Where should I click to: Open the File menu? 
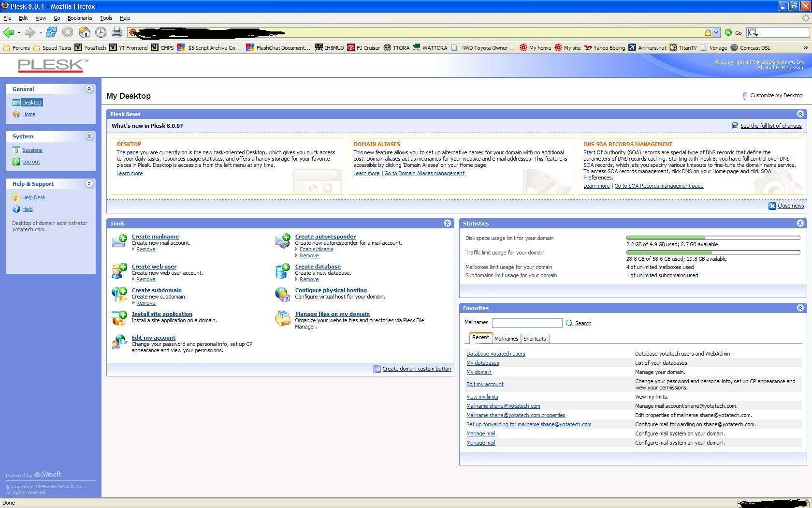pyautogui.click(x=7, y=18)
